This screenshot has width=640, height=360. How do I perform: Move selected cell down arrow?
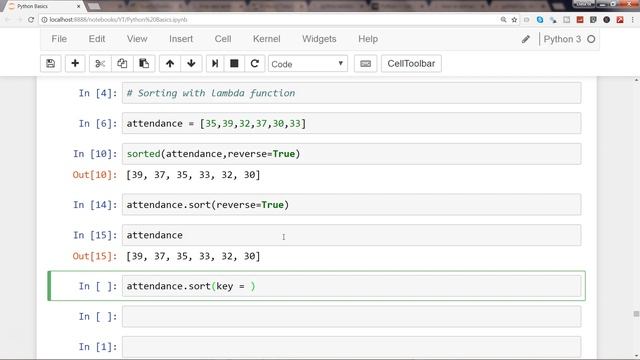click(x=191, y=64)
